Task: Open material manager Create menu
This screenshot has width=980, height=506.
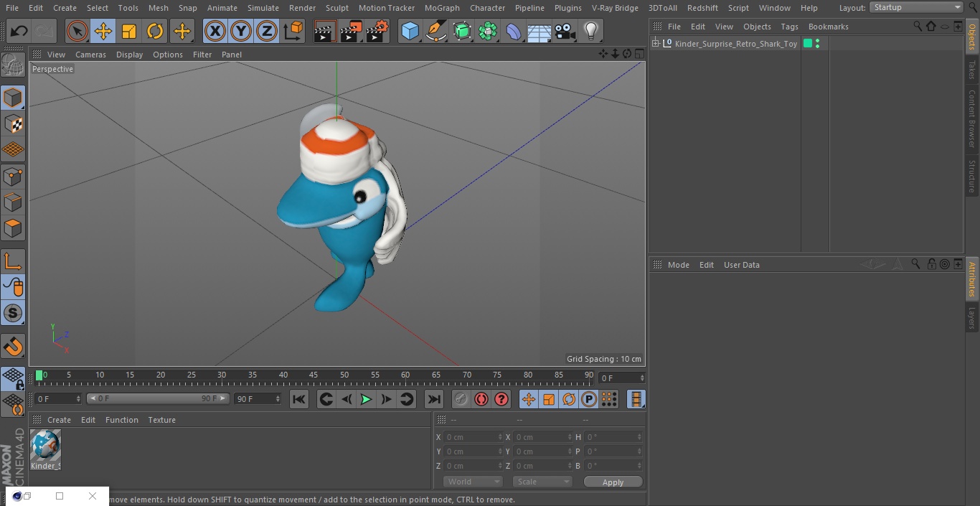Action: pyautogui.click(x=59, y=420)
